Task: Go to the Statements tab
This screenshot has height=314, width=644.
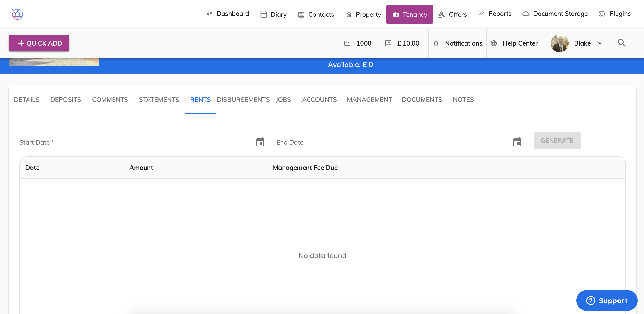Action: coord(159,99)
